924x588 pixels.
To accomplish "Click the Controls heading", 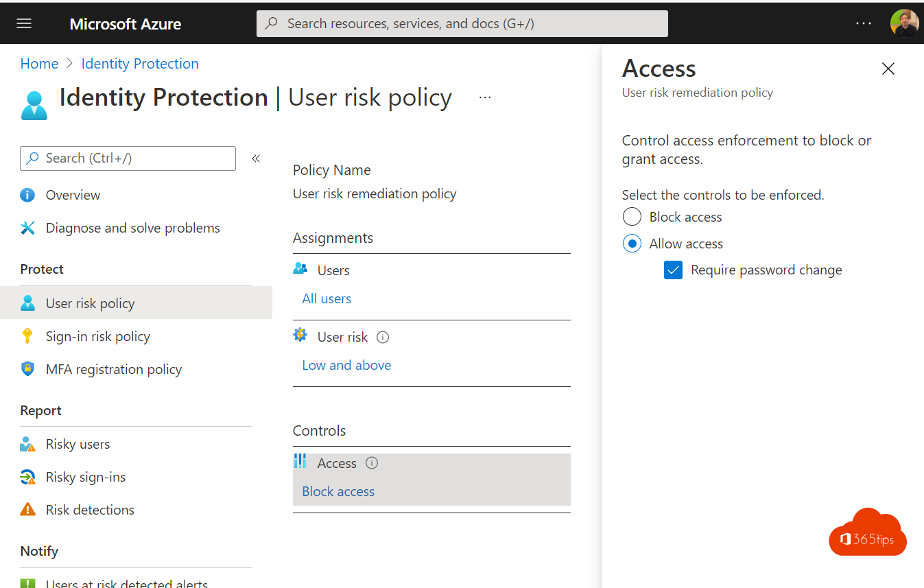I will tap(319, 431).
